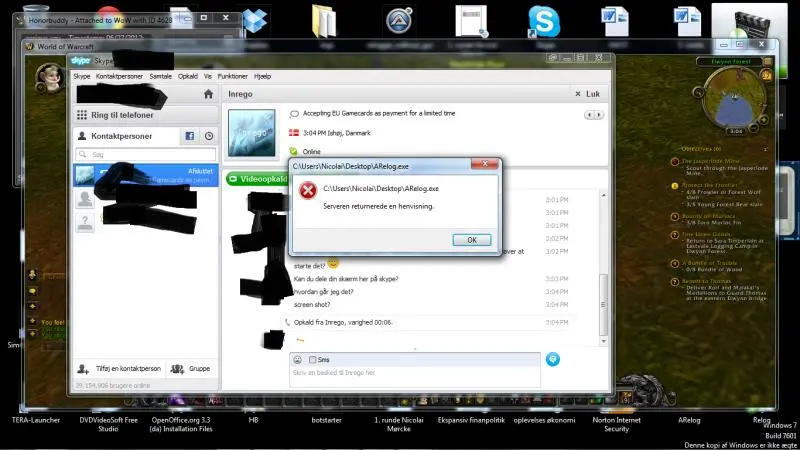Open recent conversations clock icon
This screenshot has width=800, height=450.
tap(209, 136)
